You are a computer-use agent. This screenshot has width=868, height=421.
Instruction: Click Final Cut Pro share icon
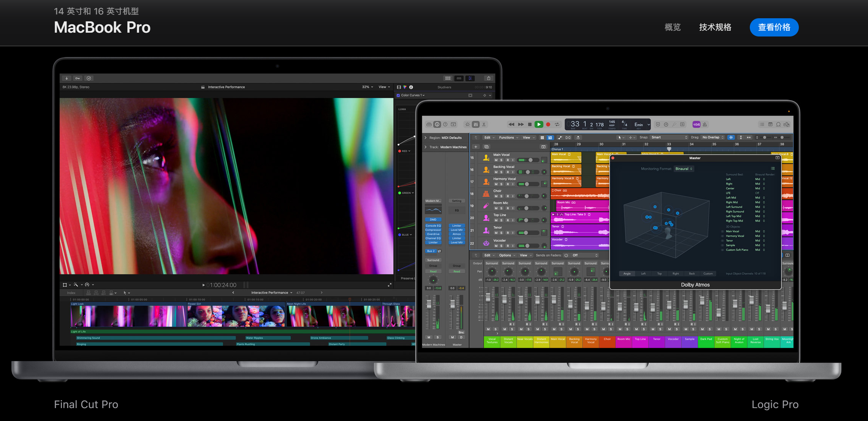point(489,78)
